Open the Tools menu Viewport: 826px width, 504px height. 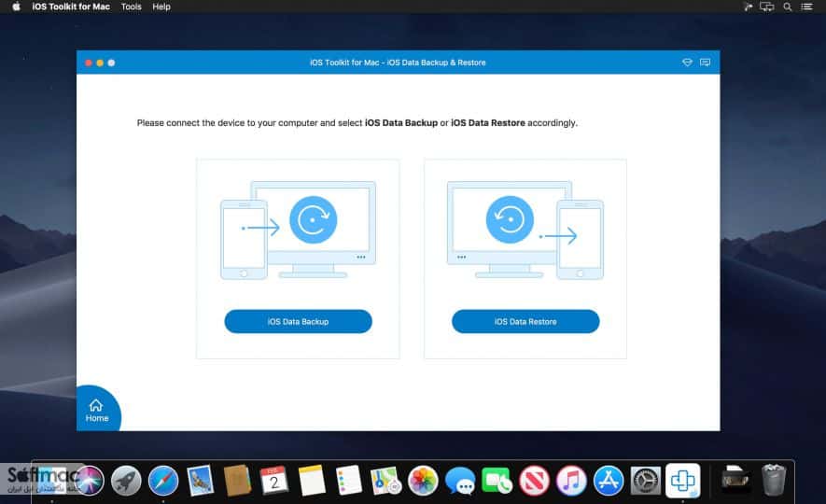pyautogui.click(x=132, y=7)
